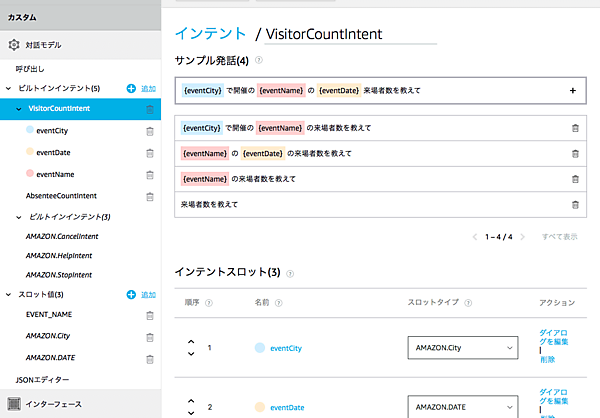Move the eventCity slot order up
This screenshot has width=600, height=418.
tap(190, 342)
